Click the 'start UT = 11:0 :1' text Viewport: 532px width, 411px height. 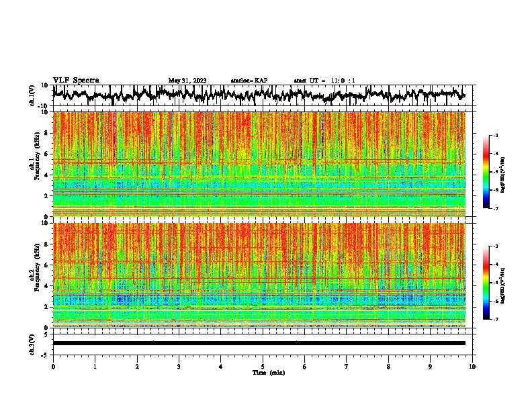tap(324, 81)
